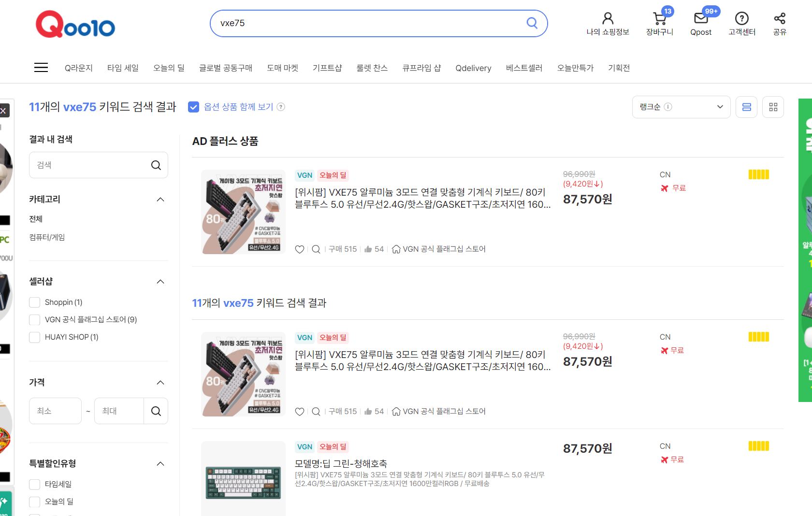
Task: Apply price range search magnifier
Action: pos(156,411)
